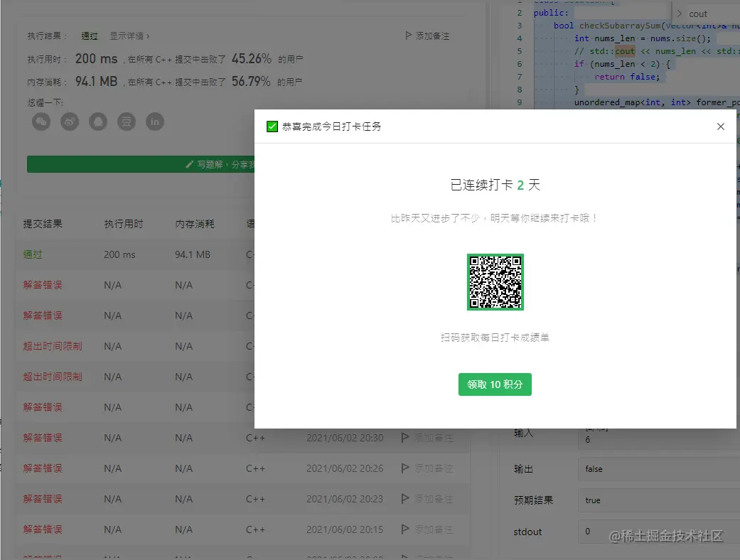Add note to the 2021/06/02 20:26 submission
Screen dimensions: 740x560
coord(427,468)
